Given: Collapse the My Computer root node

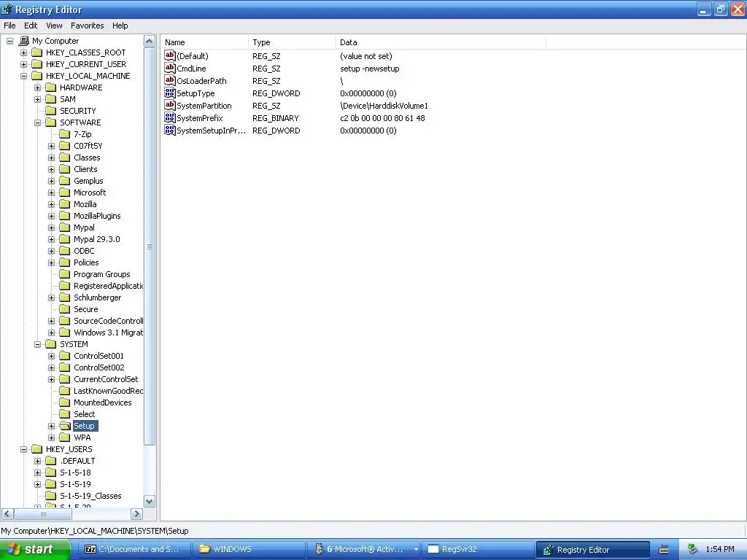Looking at the screenshot, I should coord(10,41).
